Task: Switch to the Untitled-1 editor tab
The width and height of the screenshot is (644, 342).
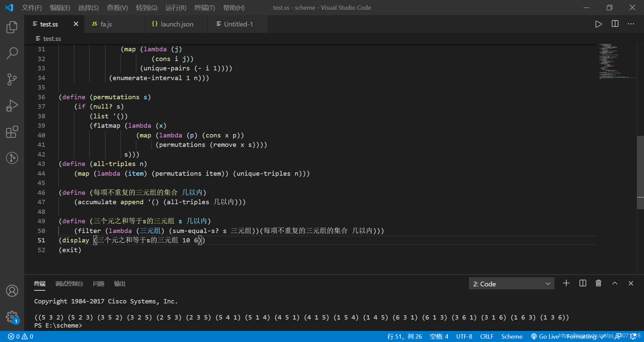Action: [x=238, y=24]
